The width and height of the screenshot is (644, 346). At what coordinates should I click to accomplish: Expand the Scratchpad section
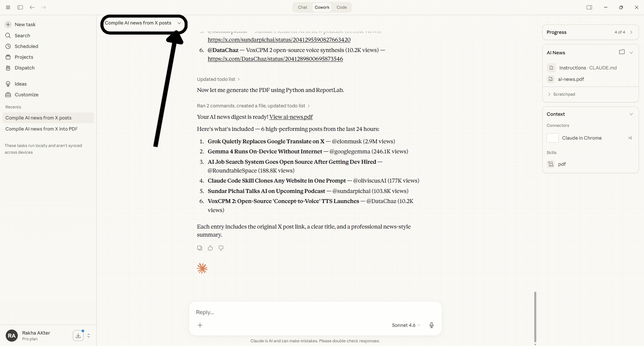pyautogui.click(x=561, y=94)
